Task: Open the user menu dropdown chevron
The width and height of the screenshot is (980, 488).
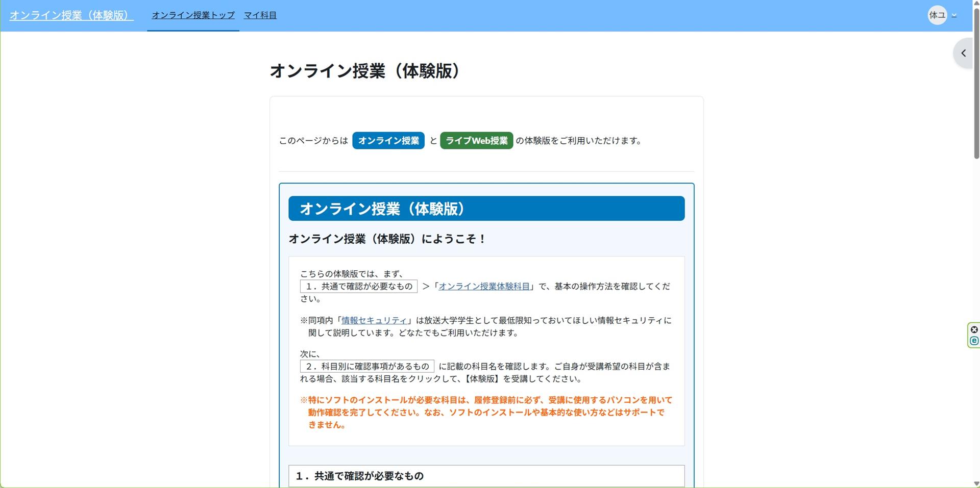Action: [x=954, y=15]
